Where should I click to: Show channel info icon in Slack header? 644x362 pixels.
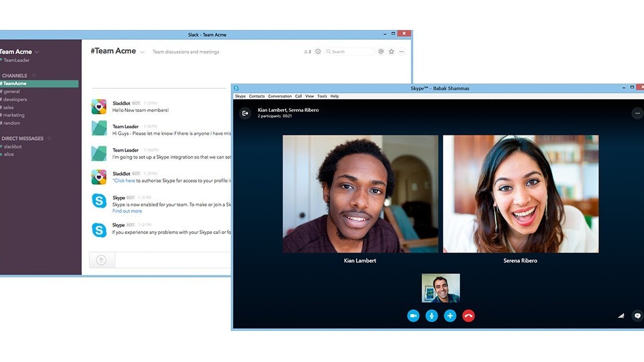[318, 52]
